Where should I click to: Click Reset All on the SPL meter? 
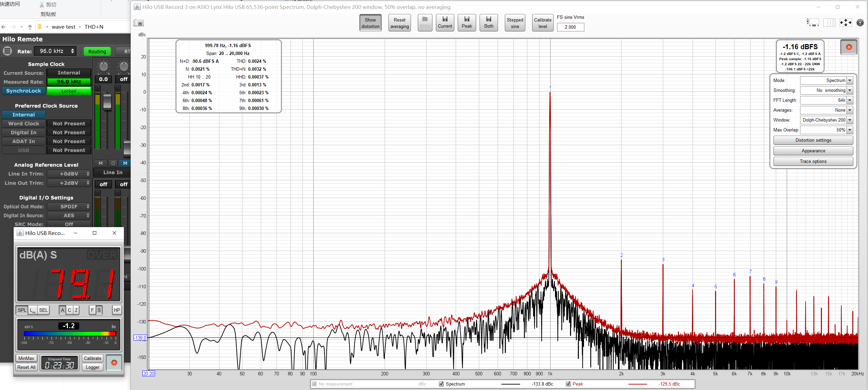pos(26,367)
